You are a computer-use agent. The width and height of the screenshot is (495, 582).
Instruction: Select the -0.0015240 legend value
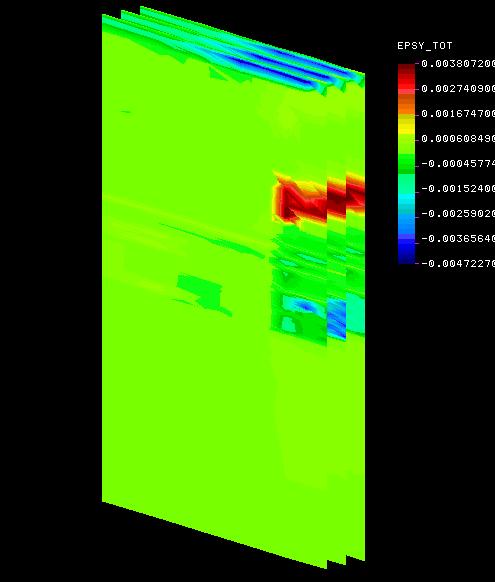tap(458, 189)
